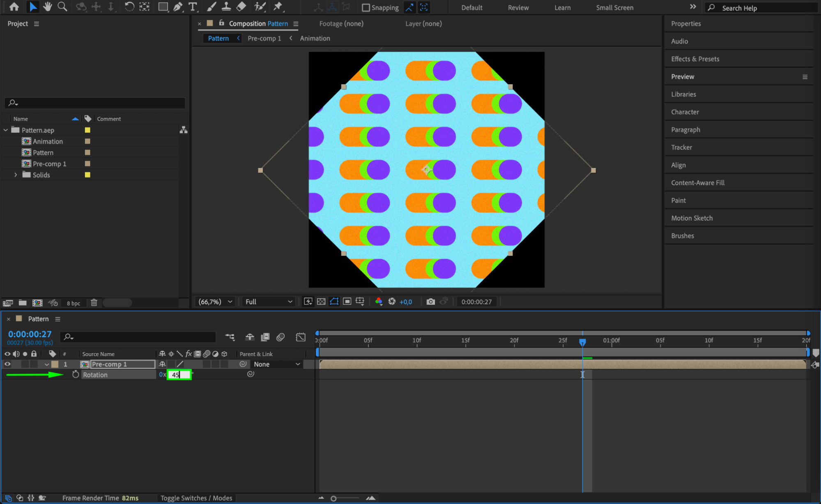Click the snapshot camera icon
Image resolution: width=821 pixels, height=504 pixels.
430,301
